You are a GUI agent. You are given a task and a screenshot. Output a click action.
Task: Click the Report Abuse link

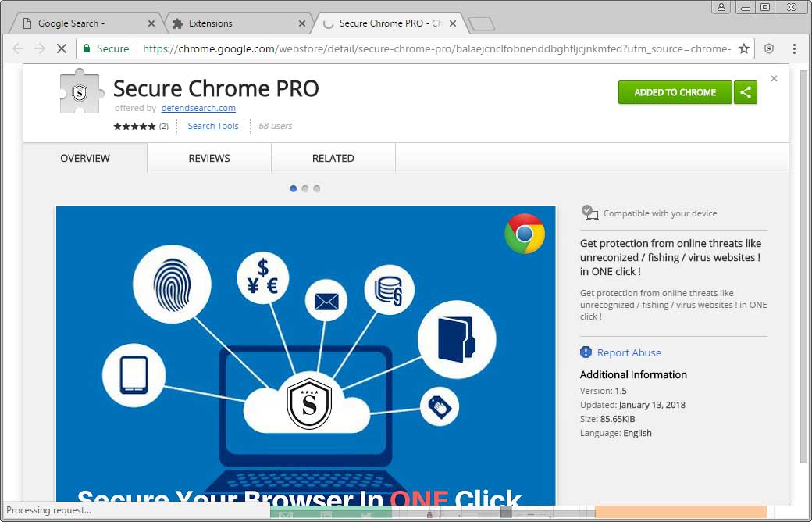coord(629,352)
